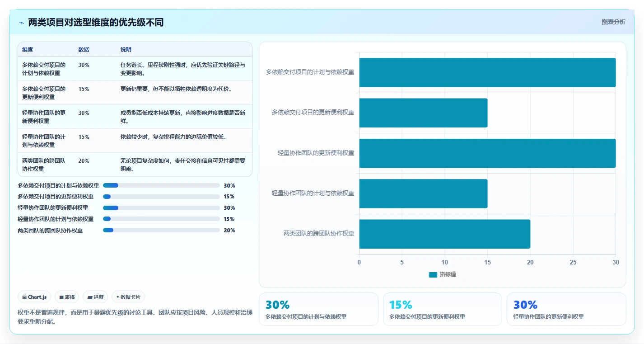This screenshot has width=644, height=344.
Task: Click the 说明 column header
Action: [x=126, y=50]
